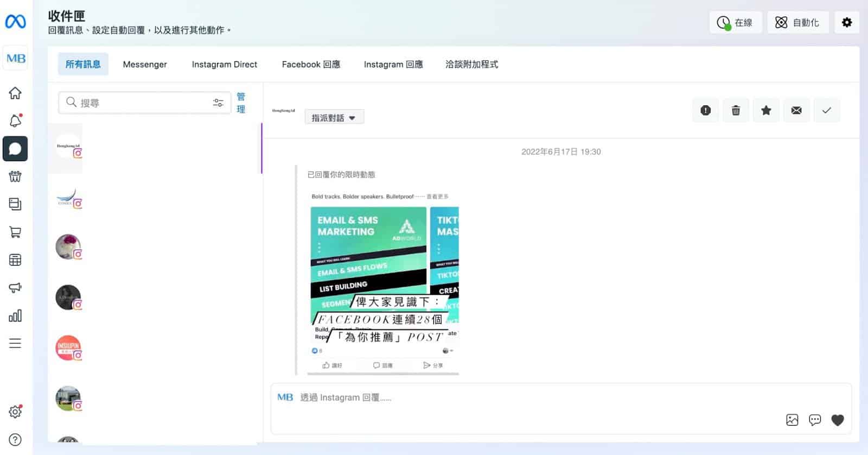Open the calendar grid icon in sidebar
The image size is (868, 455).
click(x=15, y=260)
